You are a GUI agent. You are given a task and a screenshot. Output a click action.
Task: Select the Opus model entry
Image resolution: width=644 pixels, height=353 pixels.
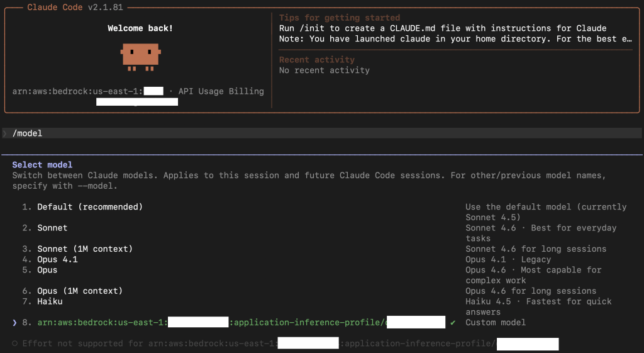[x=47, y=270]
